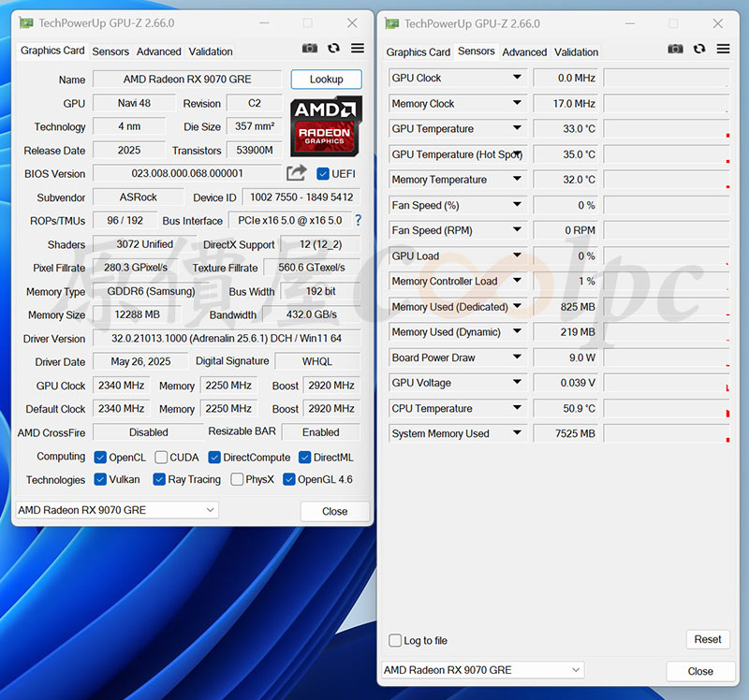Enable Log to file checkbox
Viewport: 749px width, 700px height.
(x=395, y=640)
